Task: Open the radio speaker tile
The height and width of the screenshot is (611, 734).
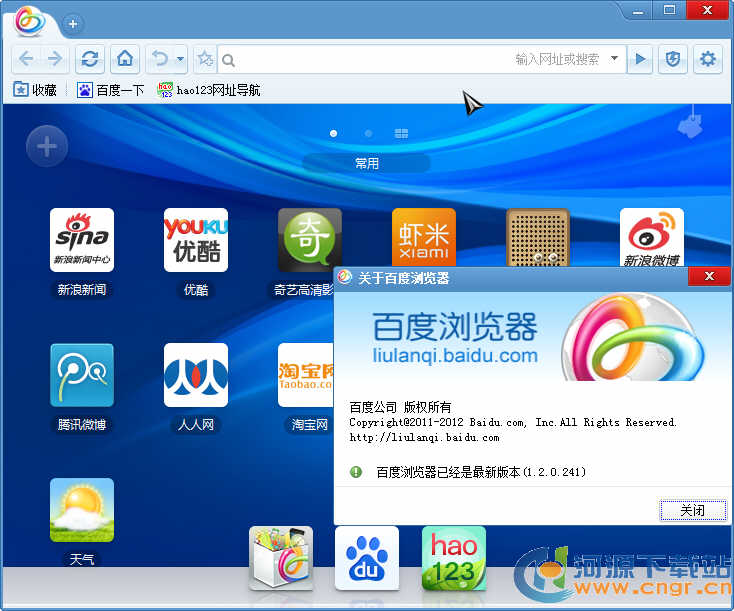Action: tap(538, 237)
